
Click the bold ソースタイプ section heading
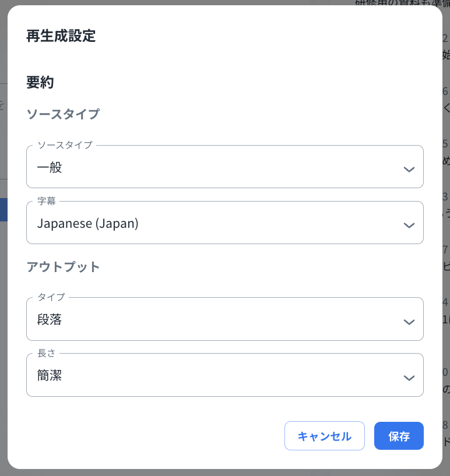click(63, 114)
